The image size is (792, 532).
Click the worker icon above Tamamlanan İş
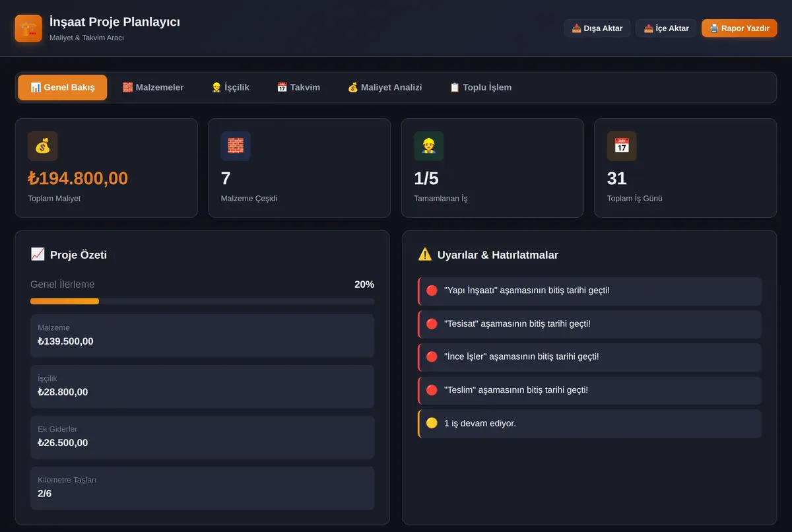(x=429, y=146)
